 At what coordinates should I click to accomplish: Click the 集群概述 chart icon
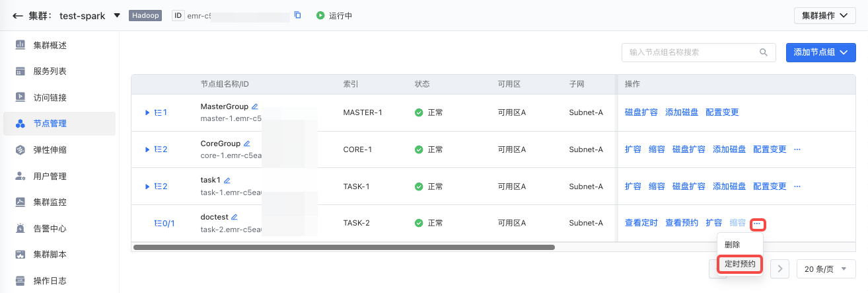tap(20, 45)
